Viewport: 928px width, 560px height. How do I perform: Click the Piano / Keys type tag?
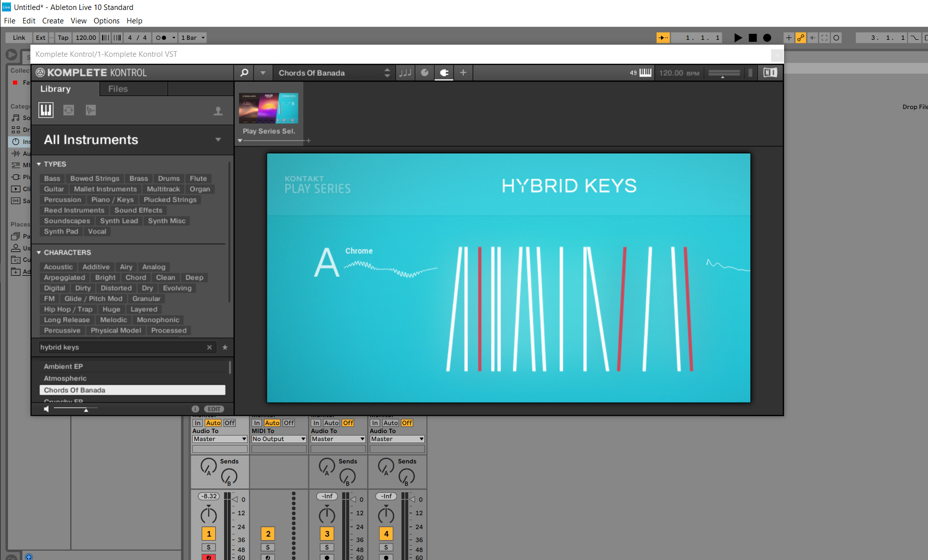coord(112,200)
